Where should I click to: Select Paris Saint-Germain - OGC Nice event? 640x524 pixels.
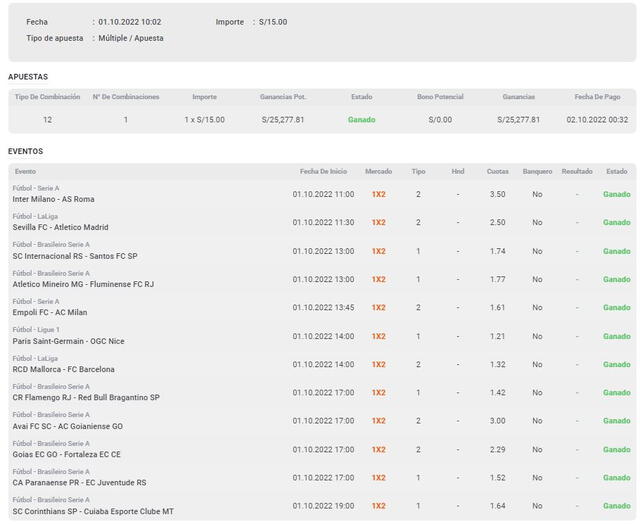pyautogui.click(x=68, y=341)
